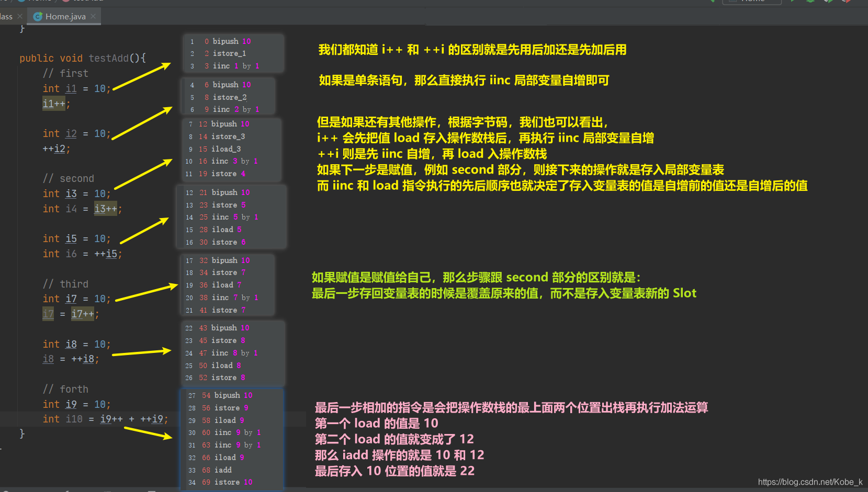
Task: Click the line 'int i4 = i3++;'
Action: (83, 209)
